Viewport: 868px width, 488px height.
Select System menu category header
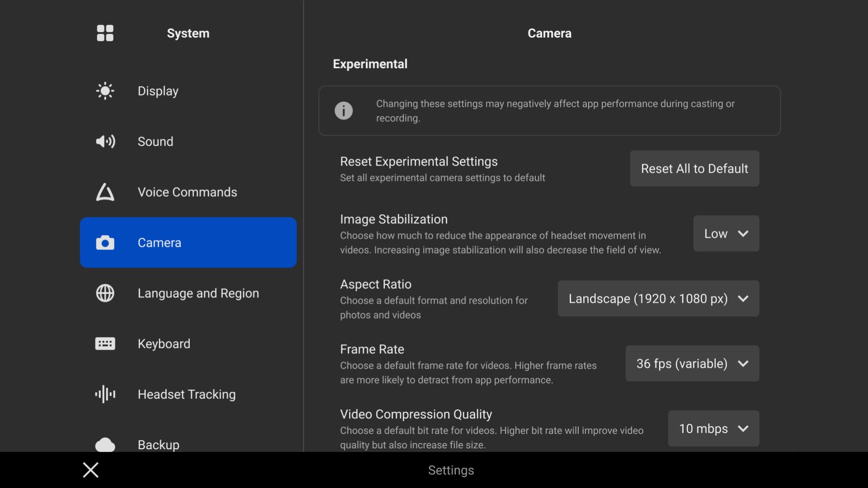pos(188,33)
